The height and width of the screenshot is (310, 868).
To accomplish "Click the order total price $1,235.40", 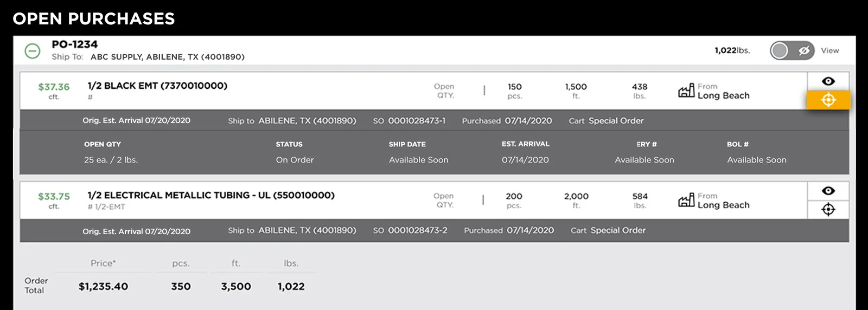I will [x=103, y=287].
